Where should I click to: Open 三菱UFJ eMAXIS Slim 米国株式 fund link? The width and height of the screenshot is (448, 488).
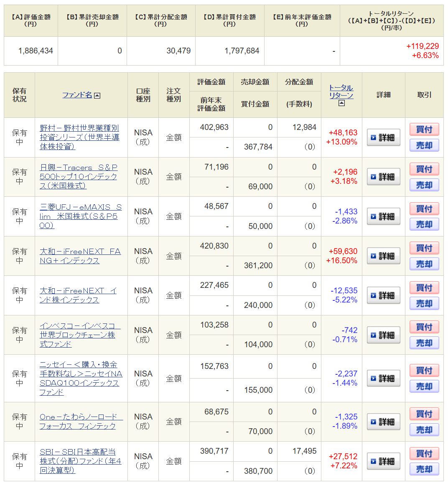click(81, 216)
